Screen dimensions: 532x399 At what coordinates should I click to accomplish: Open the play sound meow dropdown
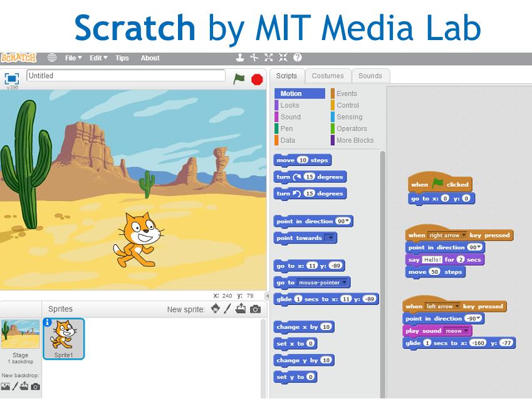tap(466, 331)
